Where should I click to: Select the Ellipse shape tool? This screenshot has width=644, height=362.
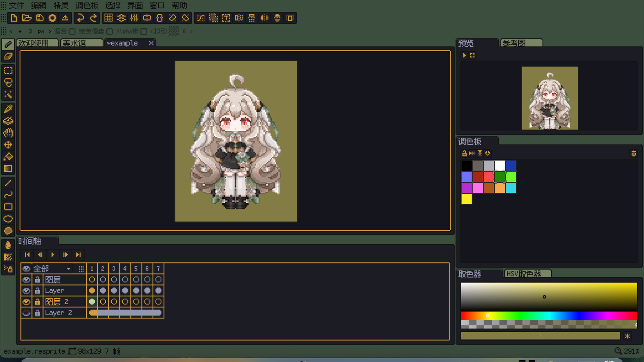[x=8, y=219]
